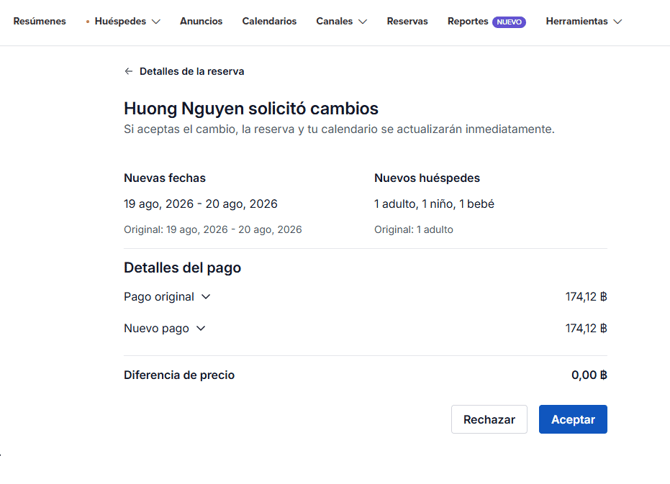This screenshot has width=670, height=484.
Task: Expand the Canales menu chevron
Action: pos(362,22)
